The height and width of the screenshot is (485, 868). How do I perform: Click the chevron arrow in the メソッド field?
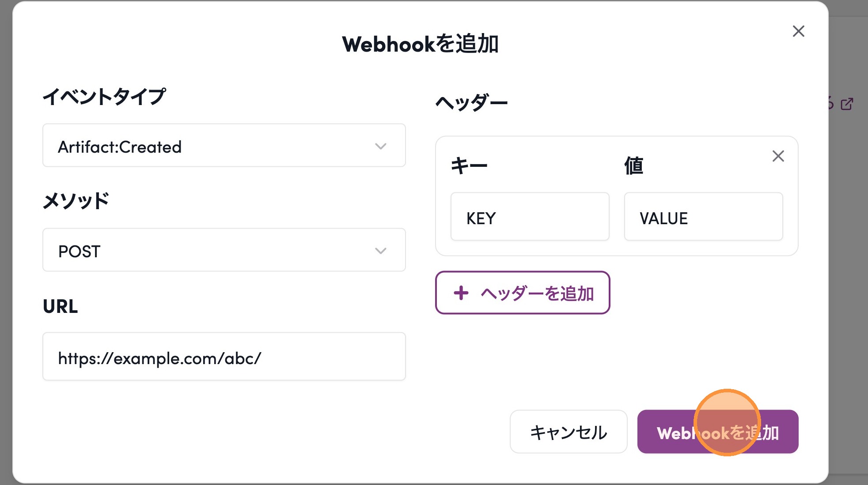pos(380,251)
